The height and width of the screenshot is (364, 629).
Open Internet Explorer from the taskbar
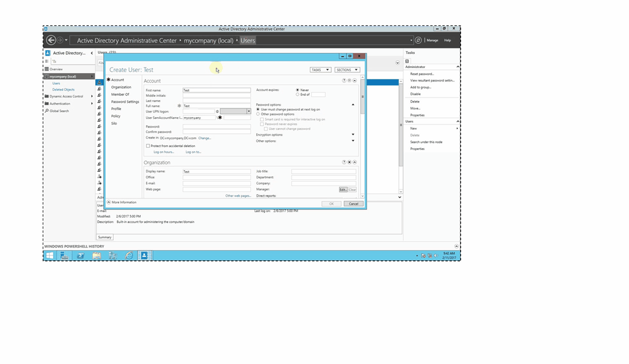coord(129,256)
